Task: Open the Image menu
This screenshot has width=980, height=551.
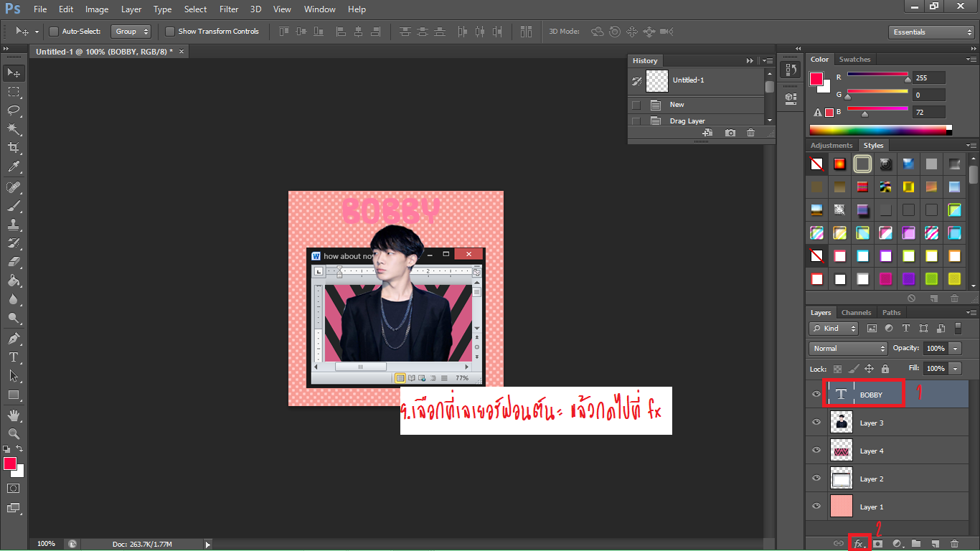Action: pyautogui.click(x=97, y=9)
